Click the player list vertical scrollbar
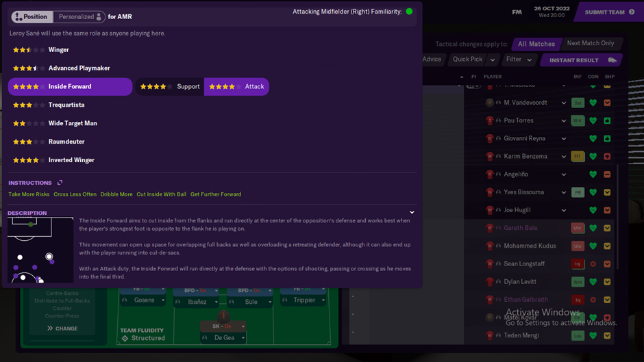 point(617,218)
